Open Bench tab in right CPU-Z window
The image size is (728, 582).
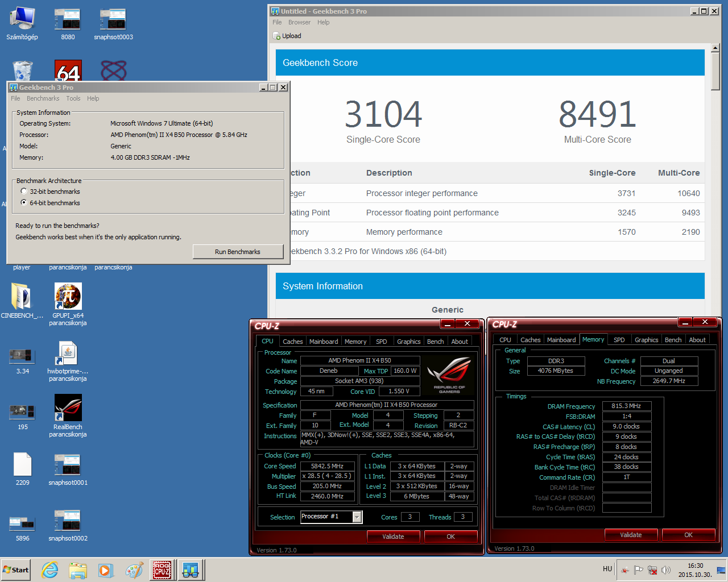(x=673, y=340)
